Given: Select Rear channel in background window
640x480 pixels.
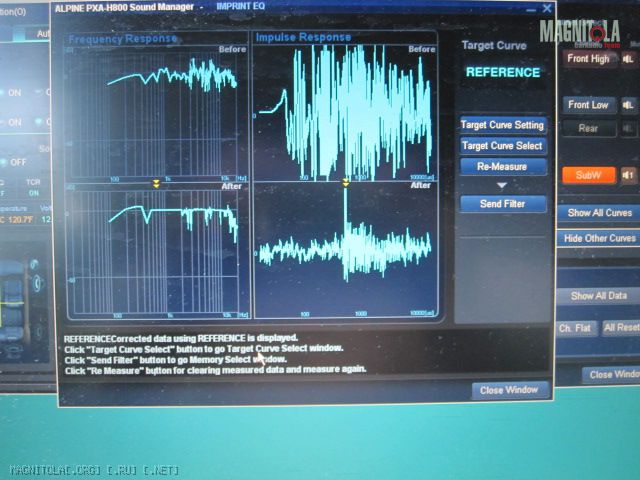Looking at the screenshot, I should (589, 129).
